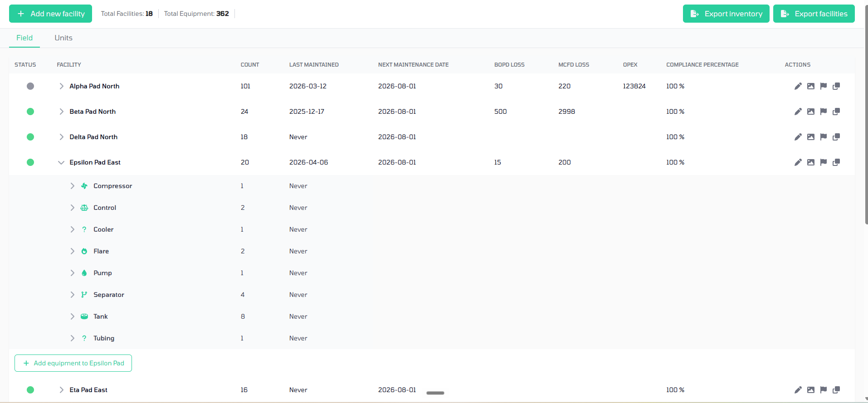Sort by BOPD Loss column header
The height and width of the screenshot is (403, 868).
click(509, 65)
